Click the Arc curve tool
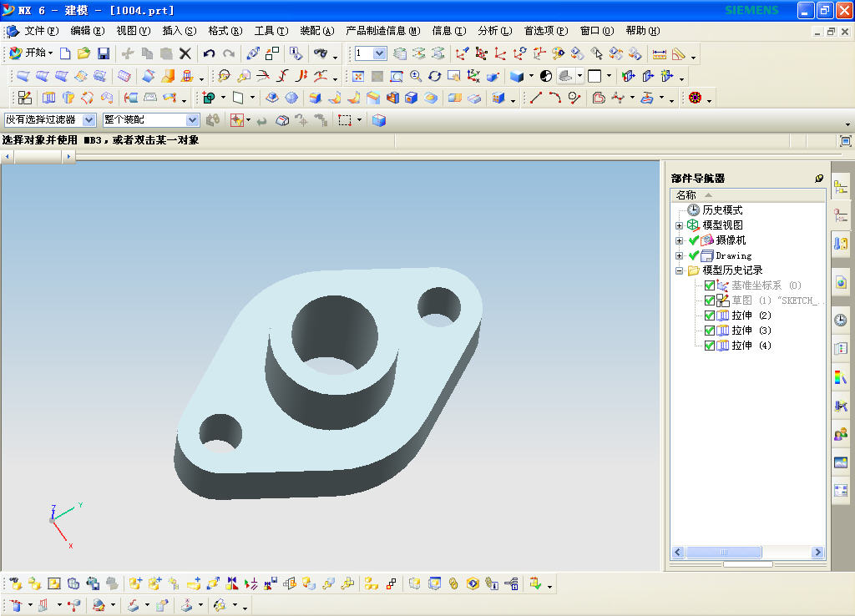This screenshot has height=616, width=855. click(x=555, y=98)
